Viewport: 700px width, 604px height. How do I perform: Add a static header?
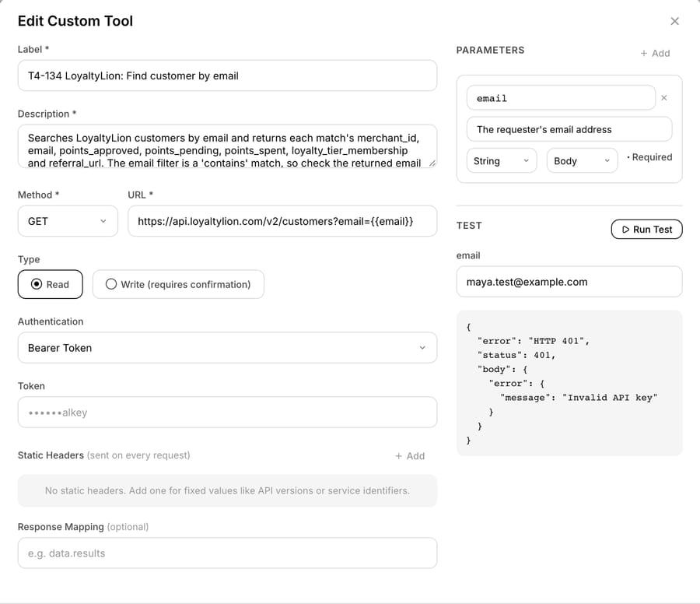point(409,455)
